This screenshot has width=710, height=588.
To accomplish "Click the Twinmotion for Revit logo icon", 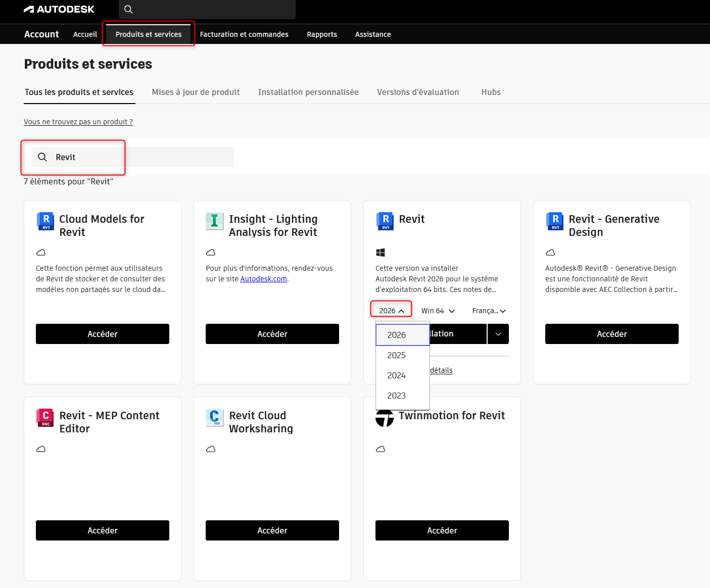I will coord(384,418).
